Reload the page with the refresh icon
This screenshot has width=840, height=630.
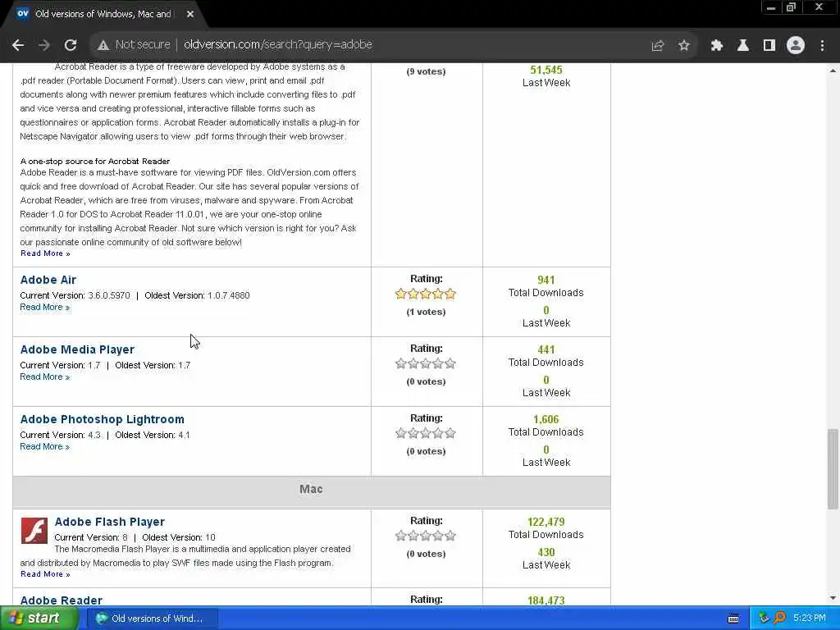coord(71,45)
